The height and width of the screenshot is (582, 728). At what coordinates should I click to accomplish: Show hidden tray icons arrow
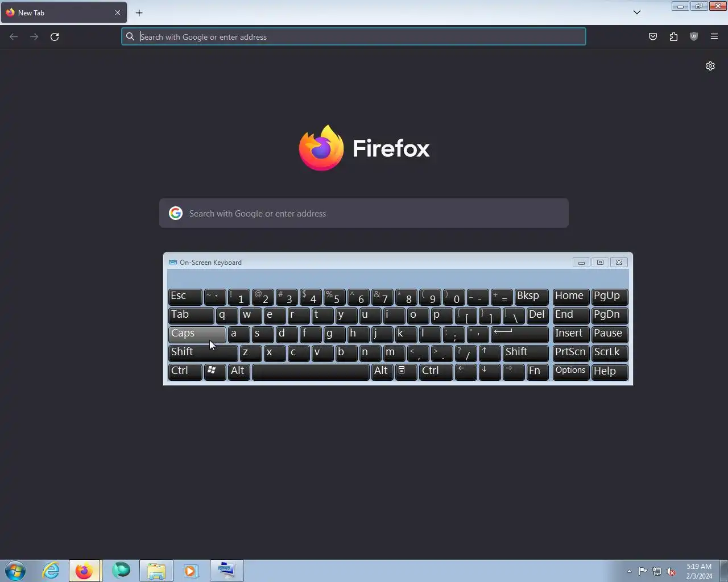pyautogui.click(x=629, y=572)
